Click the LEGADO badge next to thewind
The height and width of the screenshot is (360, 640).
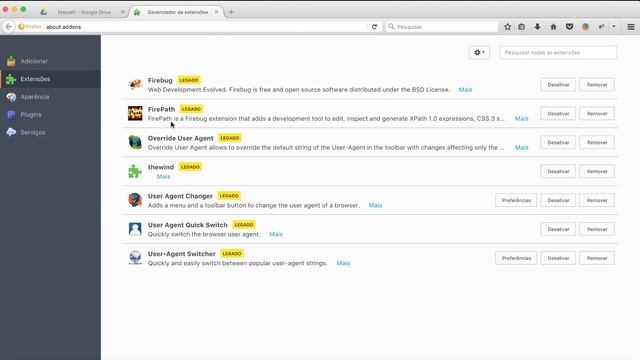pos(190,167)
